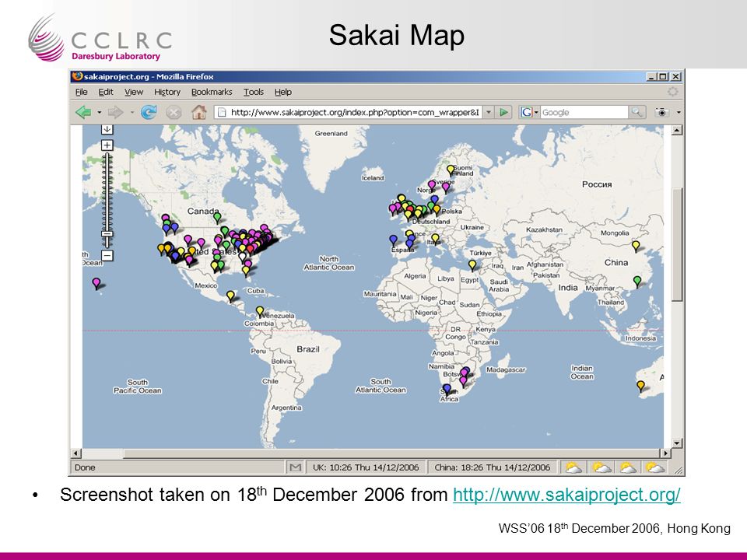The width and height of the screenshot is (747, 560).
Task: Open the File menu
Action: click(x=82, y=92)
